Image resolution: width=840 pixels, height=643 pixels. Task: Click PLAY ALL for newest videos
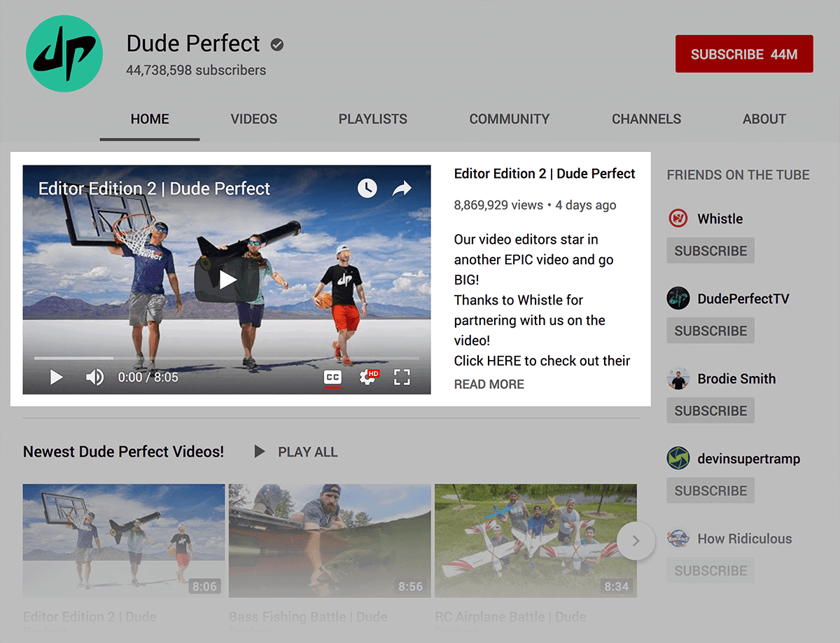[x=296, y=452]
